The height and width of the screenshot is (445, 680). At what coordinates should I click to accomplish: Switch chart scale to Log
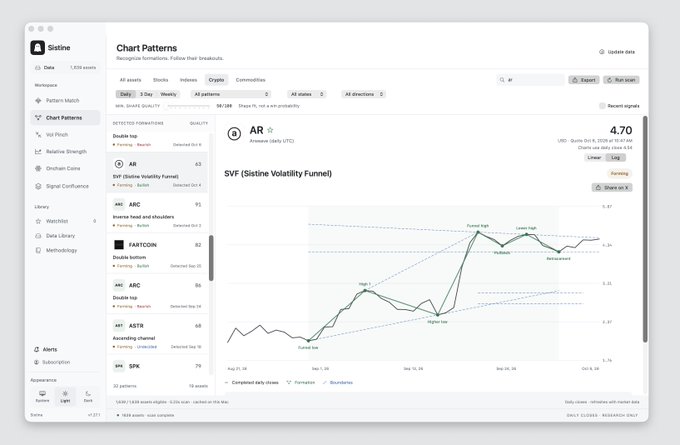click(615, 157)
